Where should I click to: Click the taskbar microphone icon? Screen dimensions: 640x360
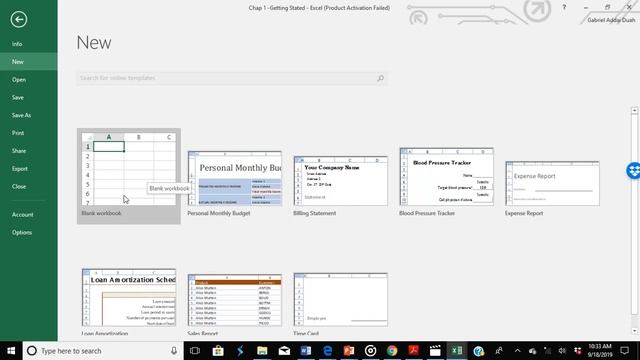pos(174,351)
